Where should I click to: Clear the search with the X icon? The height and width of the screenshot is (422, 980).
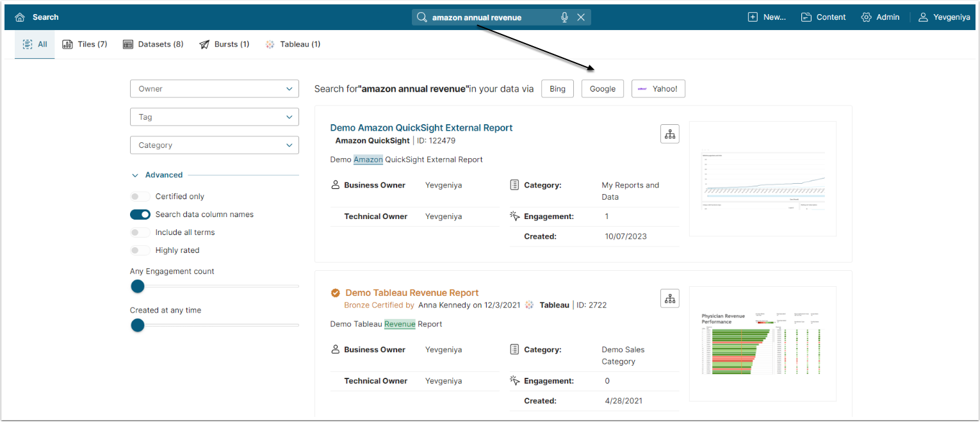pos(581,17)
